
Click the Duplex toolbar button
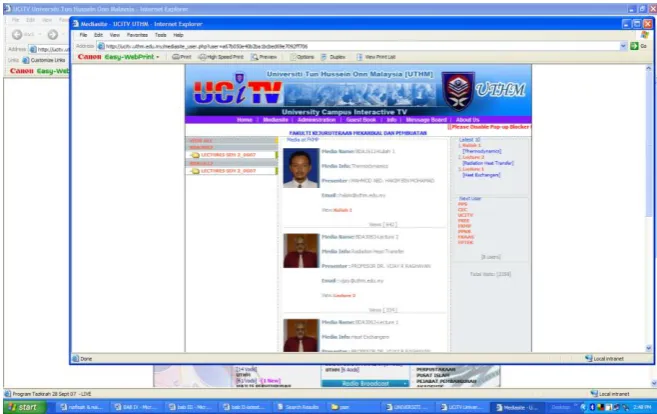click(334, 57)
